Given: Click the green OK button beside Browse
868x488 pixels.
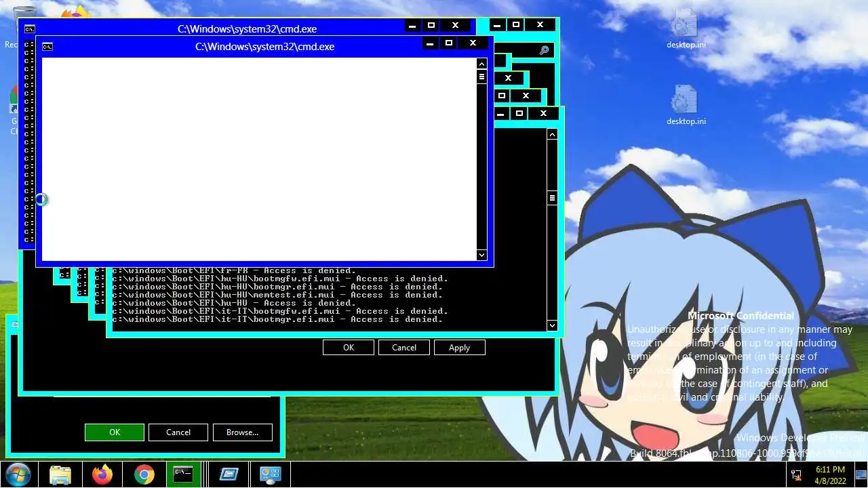Looking at the screenshot, I should click(115, 432).
